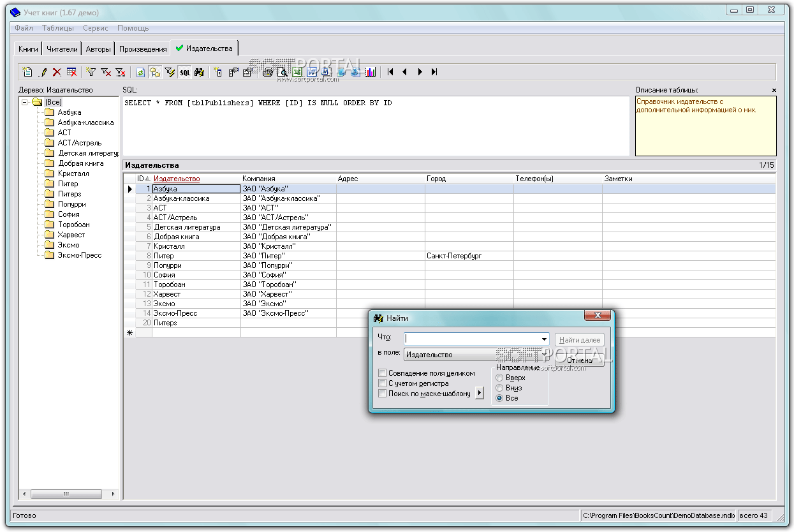Open the Сервис menu
The image size is (794, 532).
pos(95,28)
